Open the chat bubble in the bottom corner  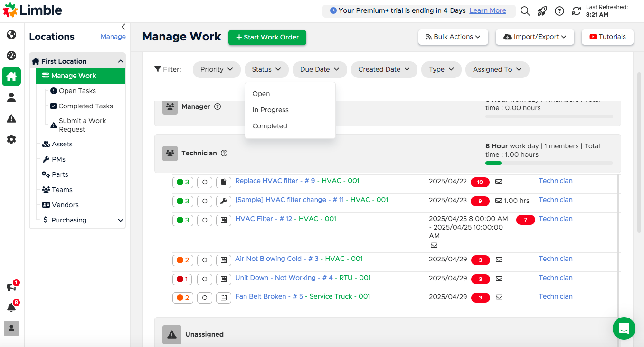(624, 328)
